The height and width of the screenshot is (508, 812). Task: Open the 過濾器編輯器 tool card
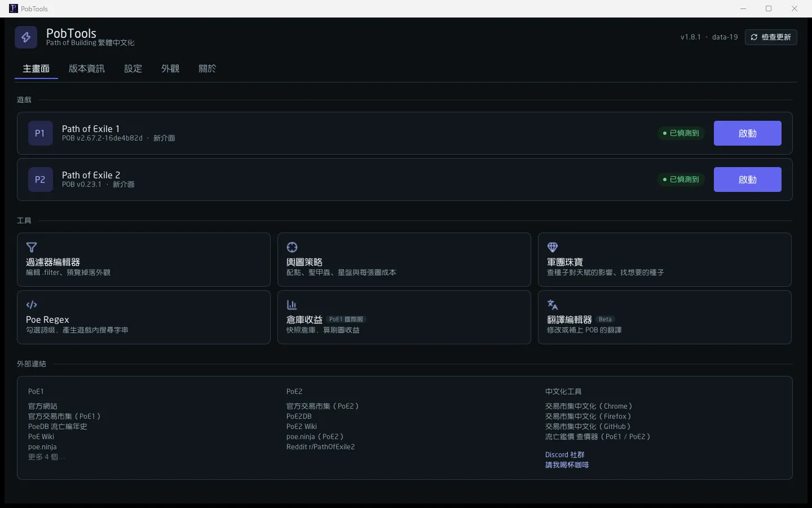click(144, 260)
